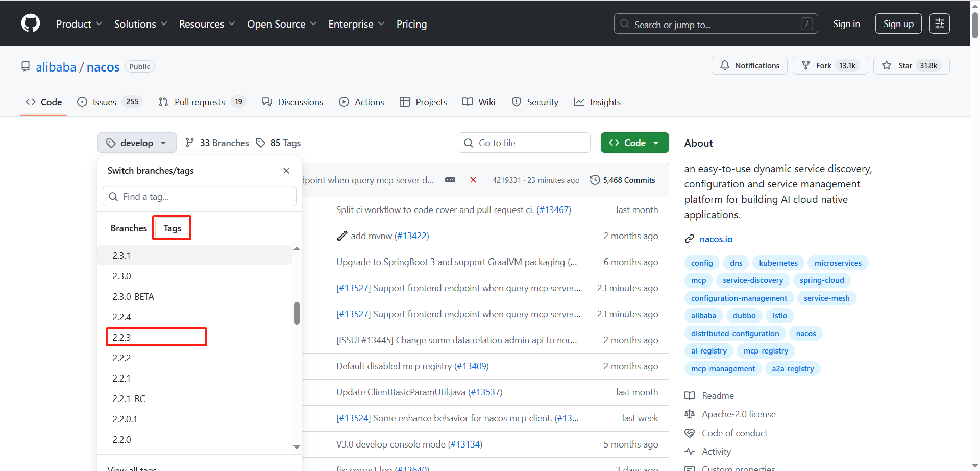Open the Wiki tab
The image size is (980, 471).
479,102
